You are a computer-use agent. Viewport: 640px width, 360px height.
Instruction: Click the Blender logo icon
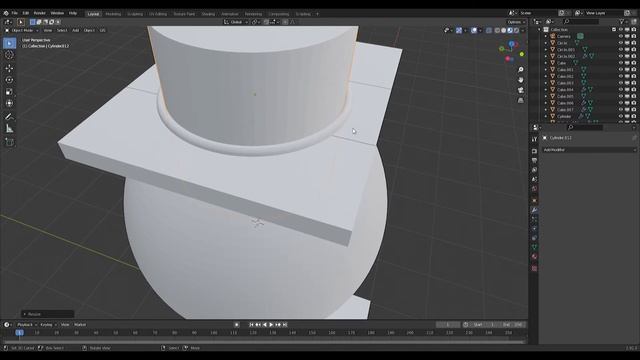click(6, 13)
